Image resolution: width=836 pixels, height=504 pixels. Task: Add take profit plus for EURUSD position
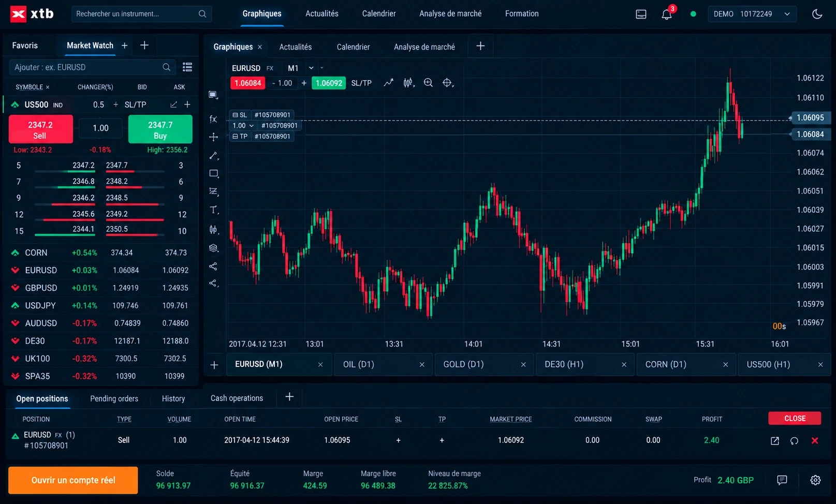click(442, 440)
